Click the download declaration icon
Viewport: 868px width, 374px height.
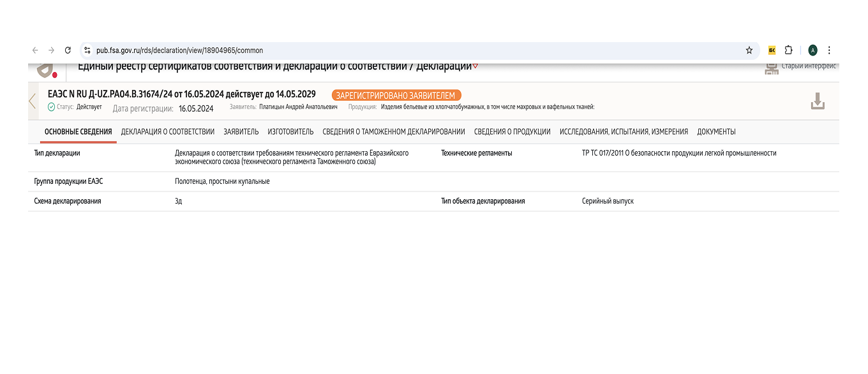point(819,101)
